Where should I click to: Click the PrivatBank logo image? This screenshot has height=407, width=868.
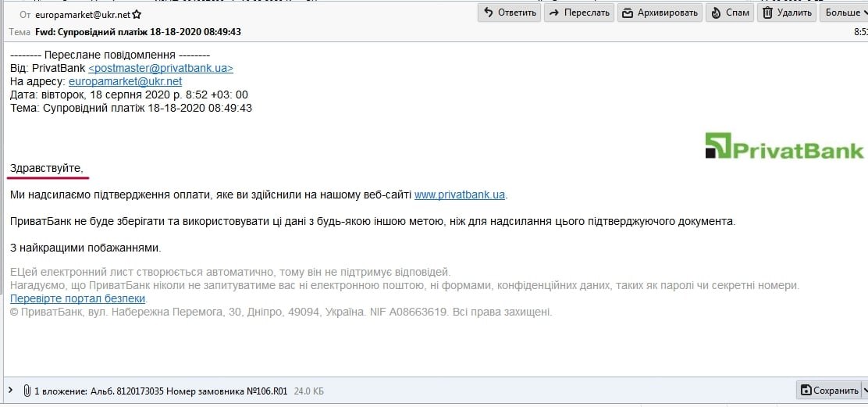[x=784, y=146]
